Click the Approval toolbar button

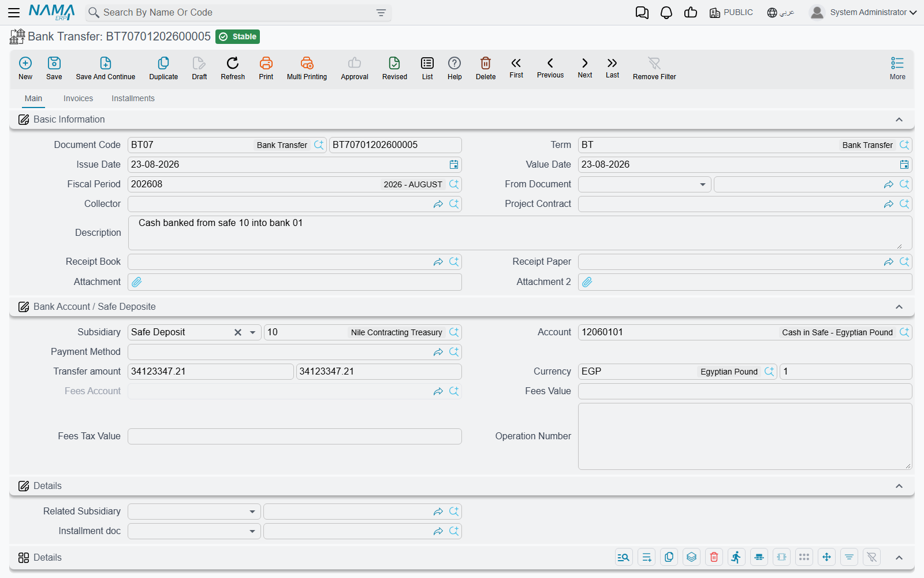(355, 68)
